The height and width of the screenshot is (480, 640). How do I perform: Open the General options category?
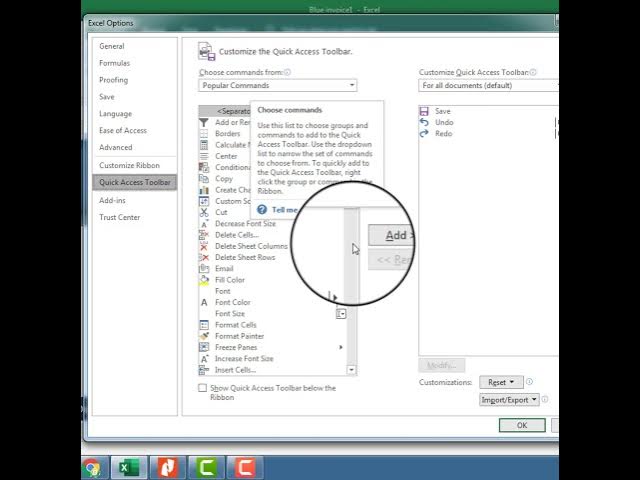click(112, 46)
